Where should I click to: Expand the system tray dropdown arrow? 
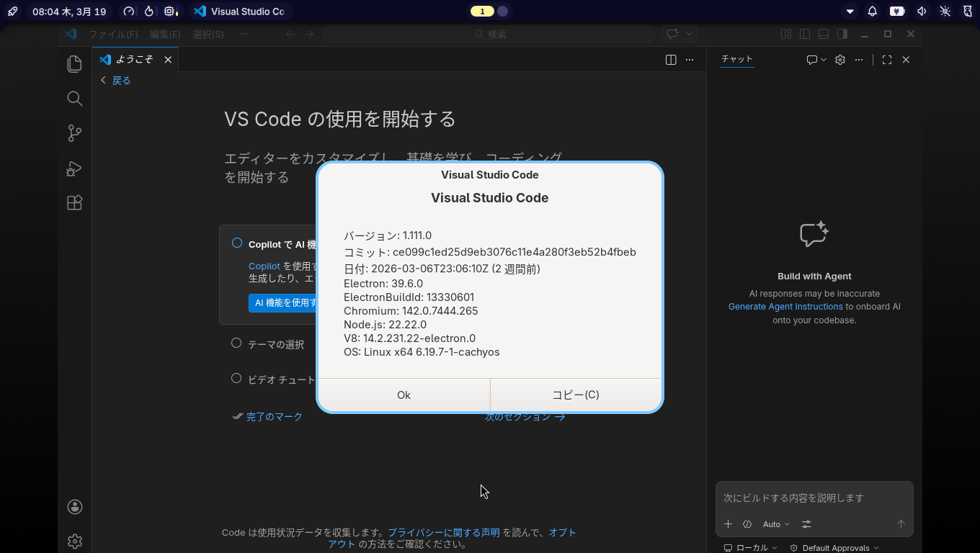(850, 12)
